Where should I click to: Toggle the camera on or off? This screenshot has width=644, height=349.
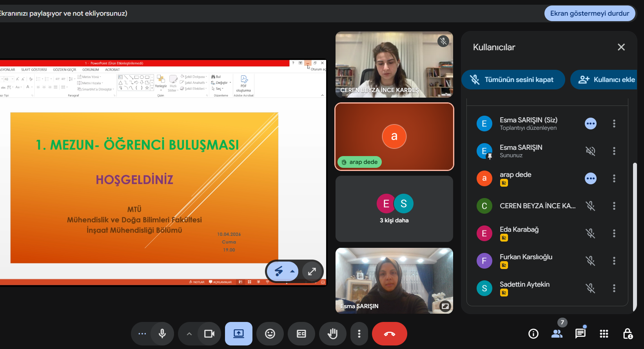209,334
